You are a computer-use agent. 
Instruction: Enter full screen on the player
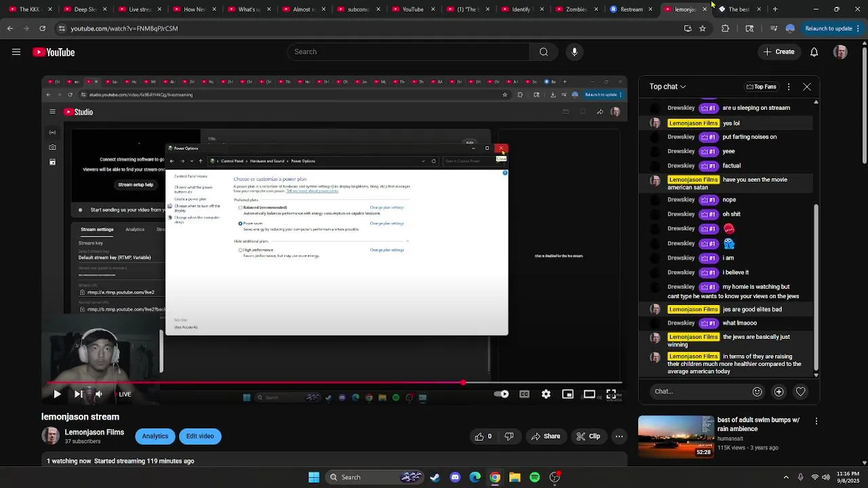coord(611,394)
